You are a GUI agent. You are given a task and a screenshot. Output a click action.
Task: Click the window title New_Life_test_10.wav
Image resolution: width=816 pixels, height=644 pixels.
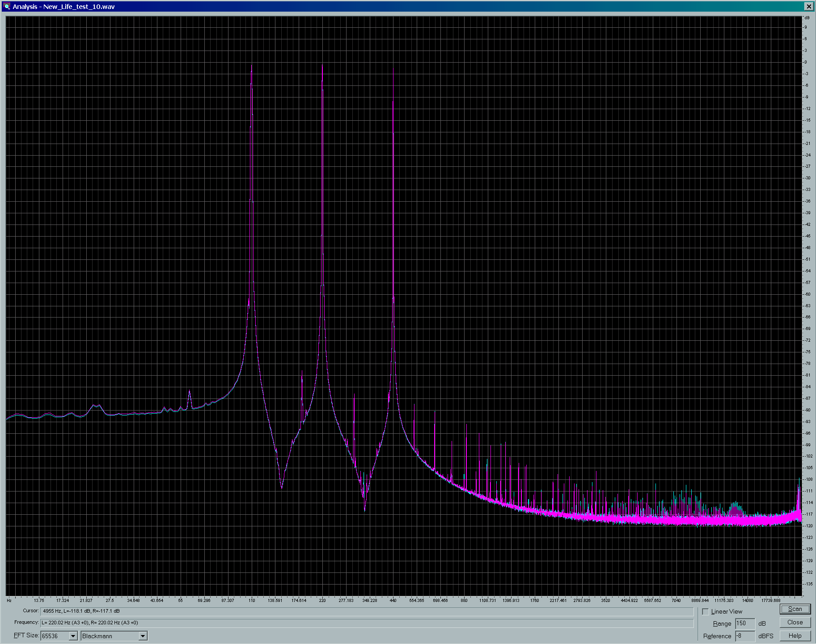point(79,7)
